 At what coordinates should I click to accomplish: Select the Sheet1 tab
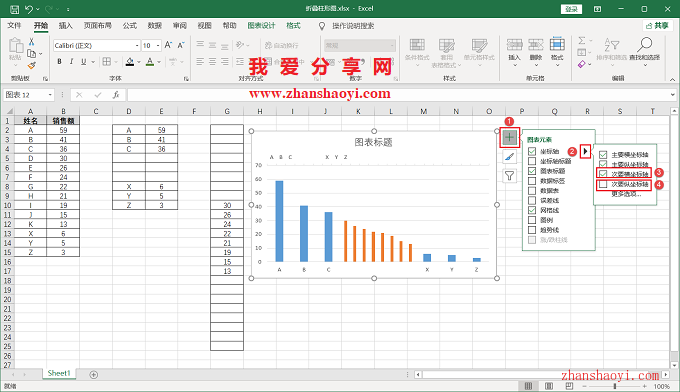[59, 373]
